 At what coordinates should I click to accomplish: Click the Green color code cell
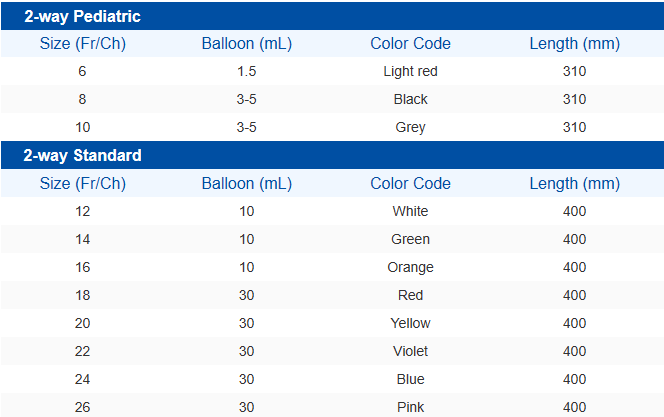(410, 239)
